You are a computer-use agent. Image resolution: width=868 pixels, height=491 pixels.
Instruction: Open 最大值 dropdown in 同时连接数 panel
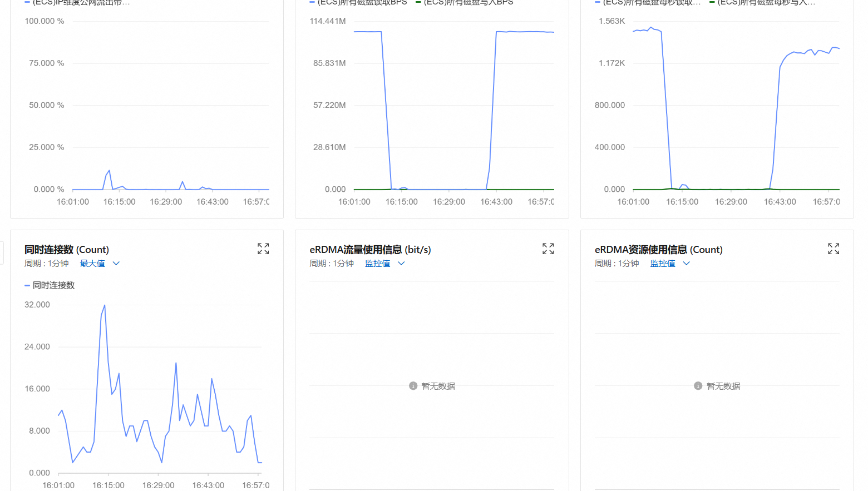pos(100,264)
